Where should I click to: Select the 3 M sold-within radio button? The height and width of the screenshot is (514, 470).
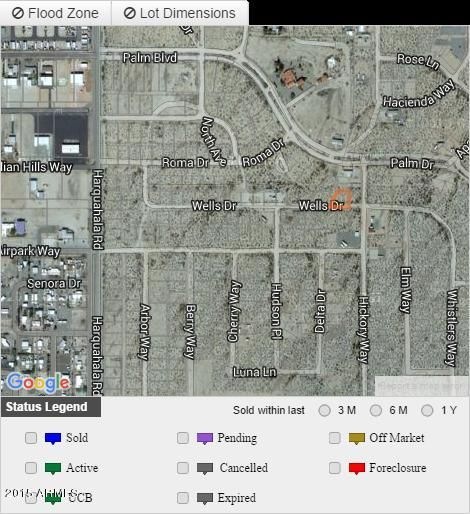coord(324,410)
